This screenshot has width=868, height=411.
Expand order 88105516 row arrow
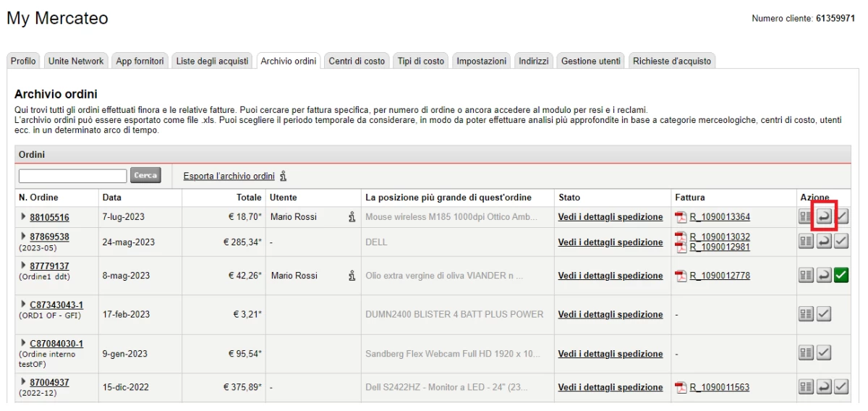tap(23, 217)
